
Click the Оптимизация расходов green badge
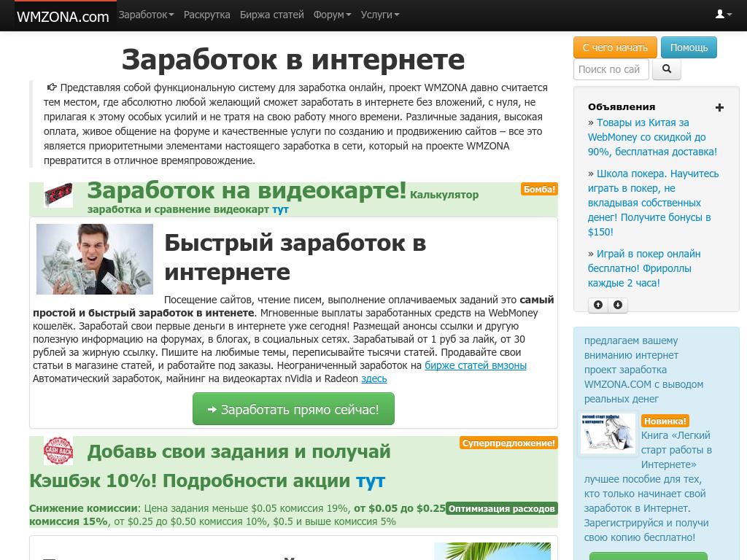(502, 508)
